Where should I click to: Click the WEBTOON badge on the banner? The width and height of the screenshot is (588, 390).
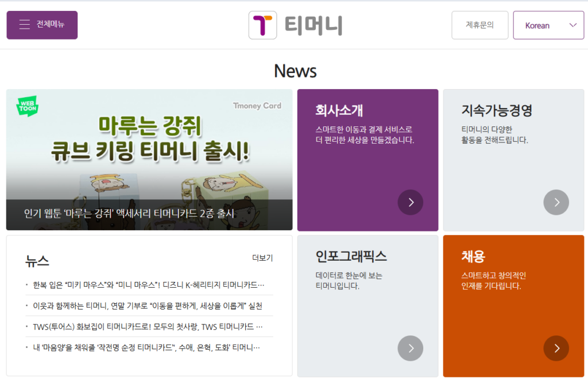28,106
